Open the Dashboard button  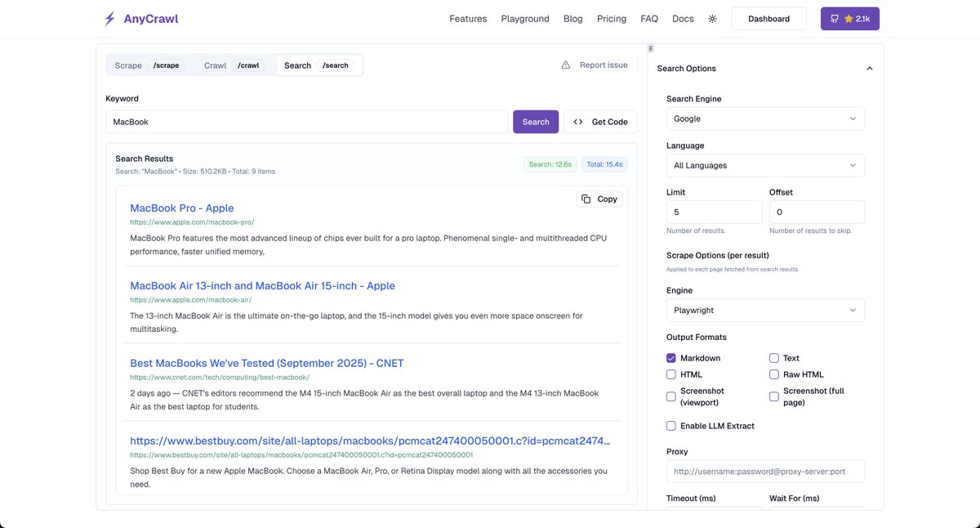(x=768, y=19)
